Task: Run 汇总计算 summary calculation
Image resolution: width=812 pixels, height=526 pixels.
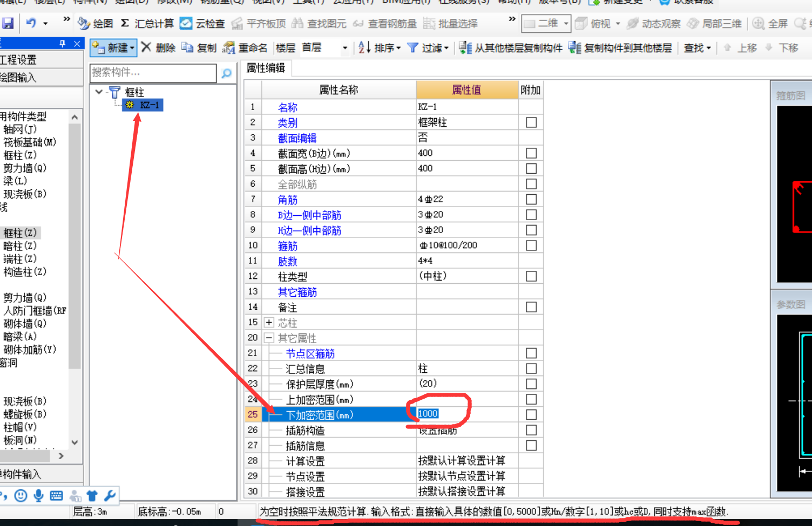Action: 147,23
